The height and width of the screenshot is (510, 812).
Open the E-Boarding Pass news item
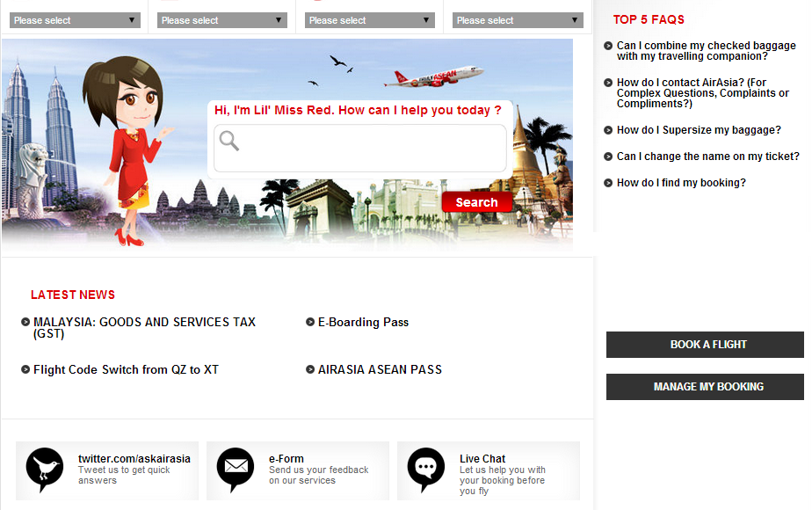tap(363, 323)
